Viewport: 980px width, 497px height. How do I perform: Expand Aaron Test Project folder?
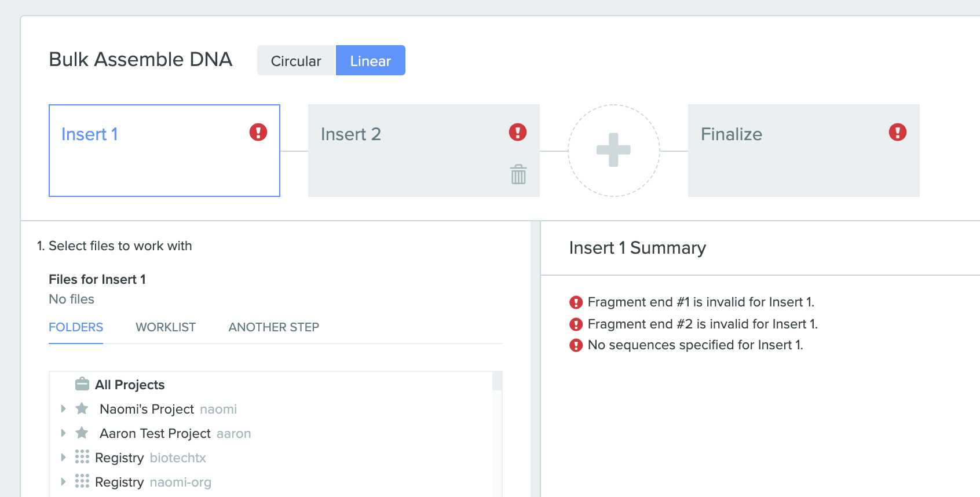tap(63, 433)
